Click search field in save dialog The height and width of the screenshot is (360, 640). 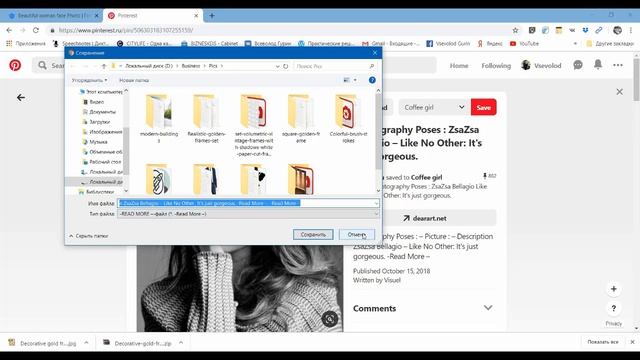[x=335, y=66]
